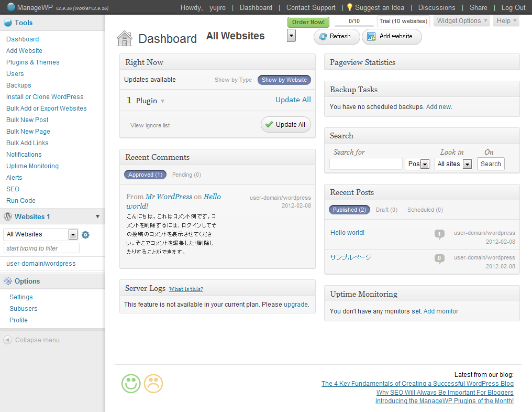Screen dimensions: 532x412
Task: Open the All sites search dropdown
Action: (x=453, y=164)
